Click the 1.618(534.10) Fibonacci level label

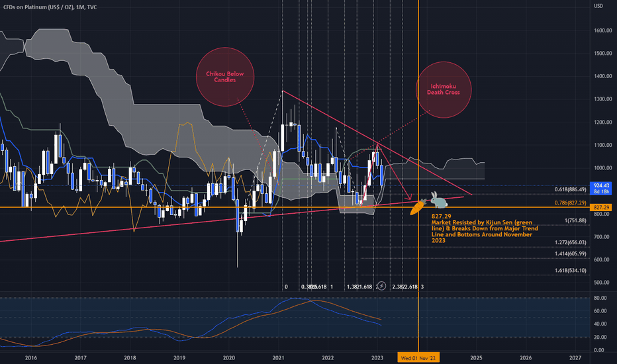coord(570,271)
